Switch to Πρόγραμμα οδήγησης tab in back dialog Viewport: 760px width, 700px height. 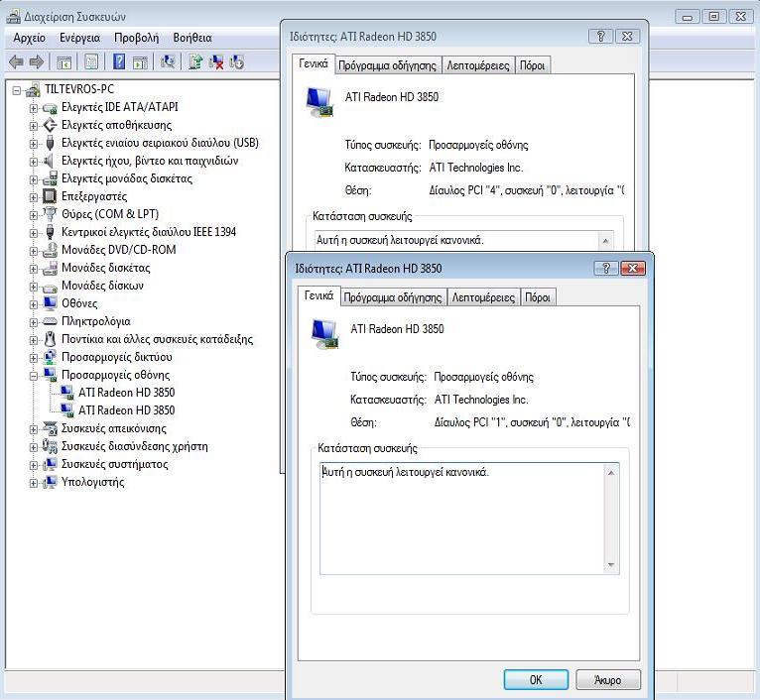tap(387, 65)
